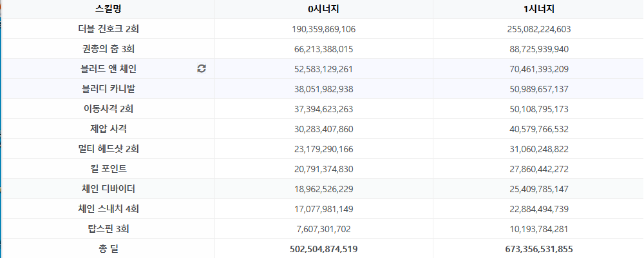
Task: Click the total damage value 502,504,874,519
Action: (x=324, y=249)
